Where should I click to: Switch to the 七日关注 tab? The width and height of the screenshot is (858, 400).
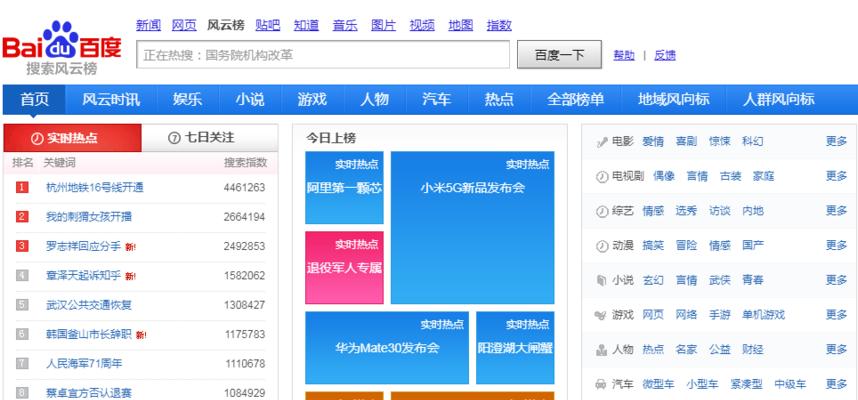coord(210,138)
